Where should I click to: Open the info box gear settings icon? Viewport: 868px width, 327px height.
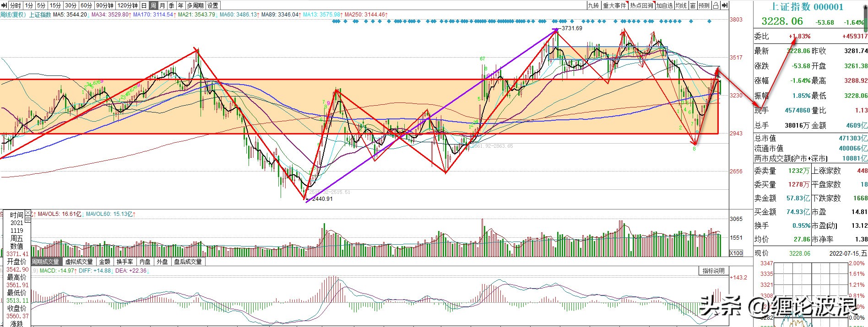(x=27, y=220)
